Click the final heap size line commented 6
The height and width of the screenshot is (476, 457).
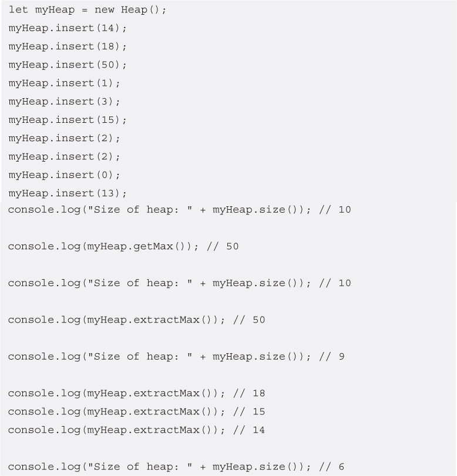(176, 467)
